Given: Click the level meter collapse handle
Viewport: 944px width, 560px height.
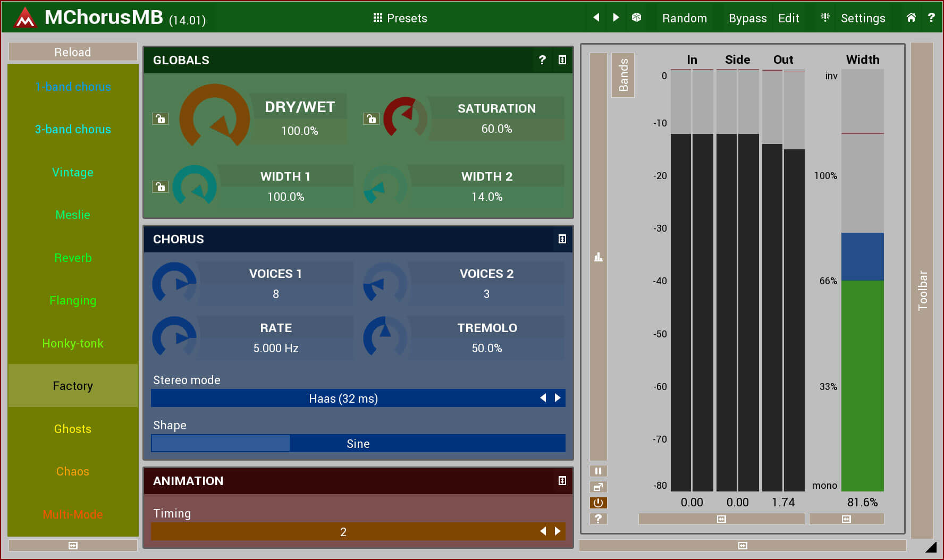Looking at the screenshot, I should point(721,519).
